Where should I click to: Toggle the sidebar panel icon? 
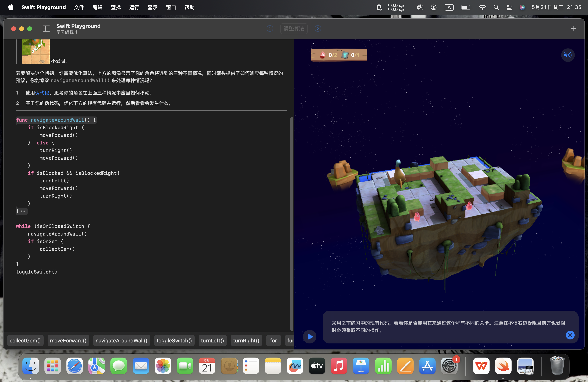click(46, 29)
